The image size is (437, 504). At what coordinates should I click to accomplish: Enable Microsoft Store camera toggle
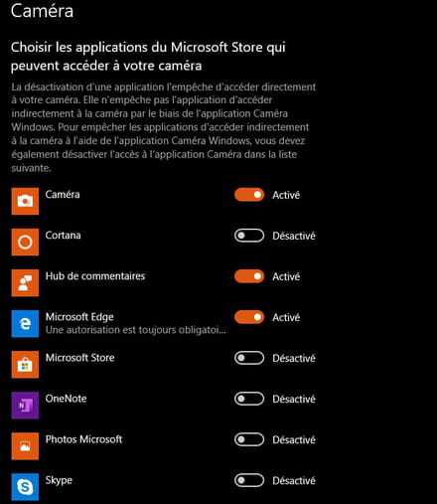(249, 358)
